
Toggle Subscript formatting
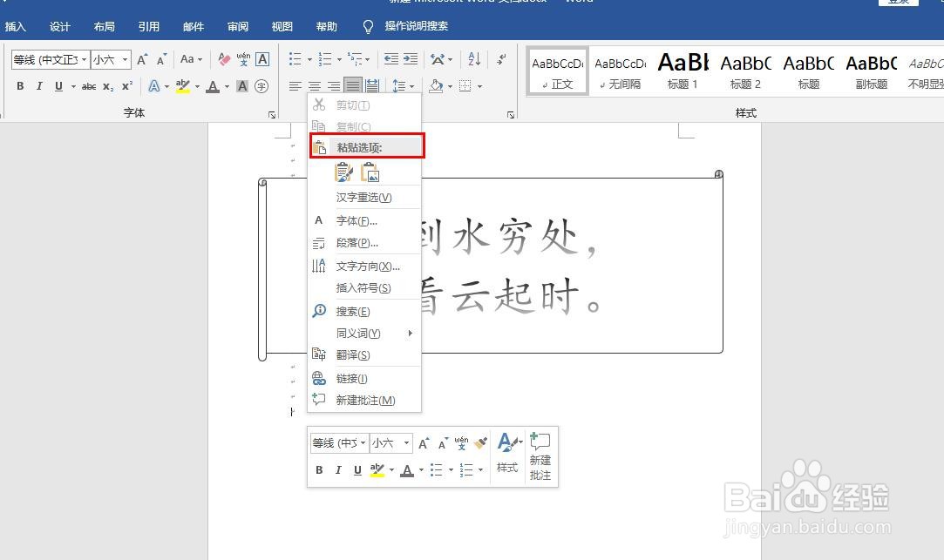coord(108,86)
